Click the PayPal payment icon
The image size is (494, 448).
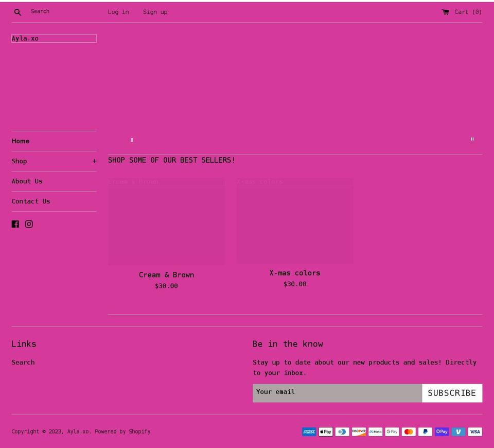pos(426,432)
